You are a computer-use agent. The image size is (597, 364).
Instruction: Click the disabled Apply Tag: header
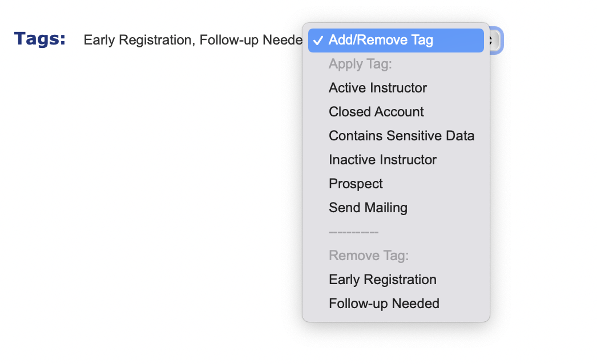coord(360,64)
